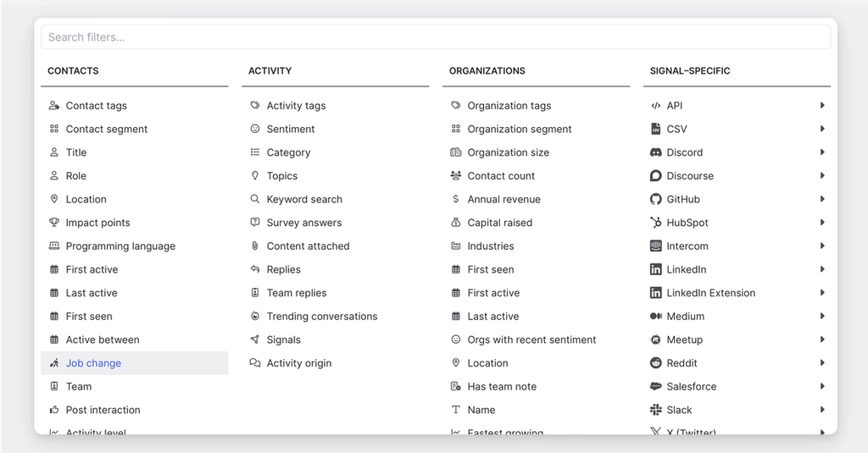868x453 pixels.
Task: Click the Reddit logo icon
Action: [x=655, y=363]
